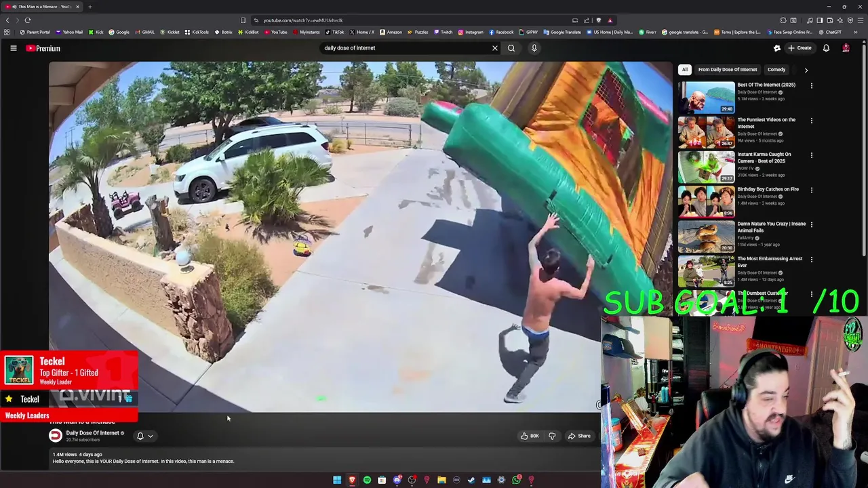Open options for Instant Karma Caught On Camera
The width and height of the screenshot is (868, 488).
[x=811, y=155]
